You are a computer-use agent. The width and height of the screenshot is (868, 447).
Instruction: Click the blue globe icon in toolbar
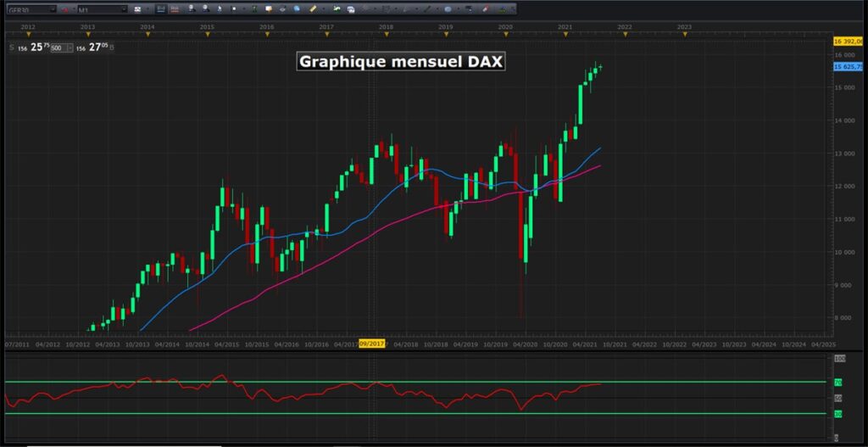coord(297,9)
